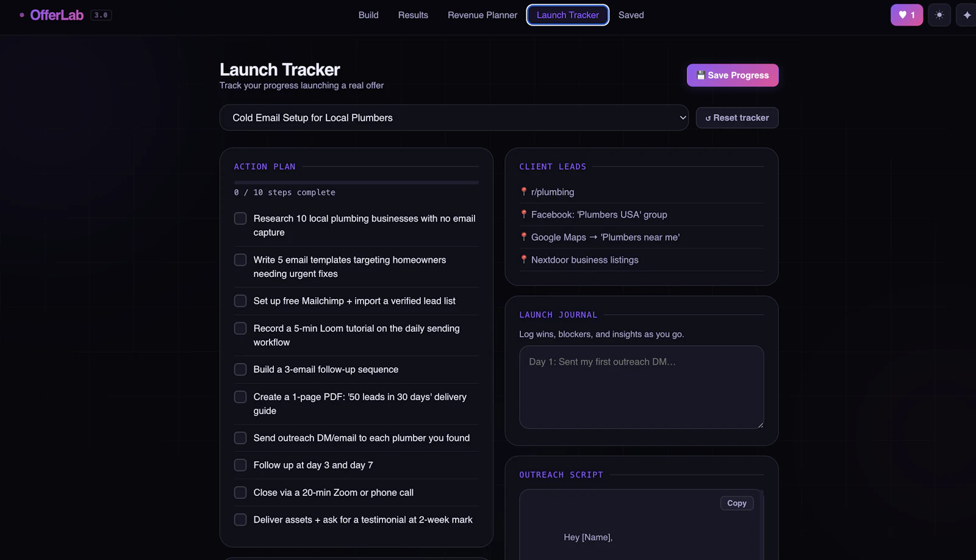Check 'Close via a 20-min Zoom' step

click(x=240, y=492)
